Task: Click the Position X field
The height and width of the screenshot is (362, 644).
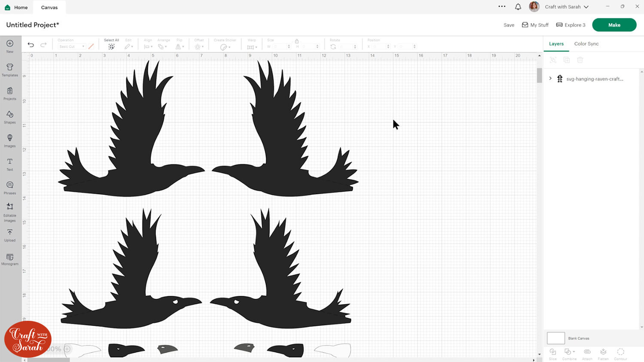Action: [x=381, y=46]
